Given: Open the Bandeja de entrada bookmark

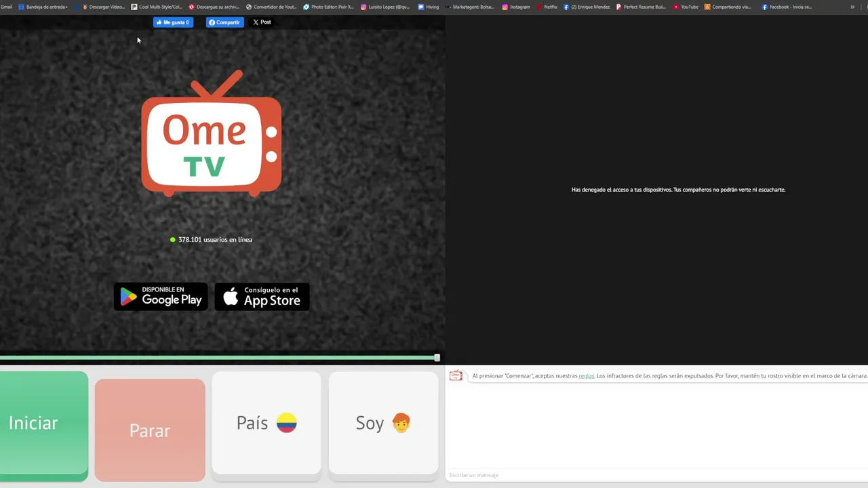Looking at the screenshot, I should coord(43,7).
